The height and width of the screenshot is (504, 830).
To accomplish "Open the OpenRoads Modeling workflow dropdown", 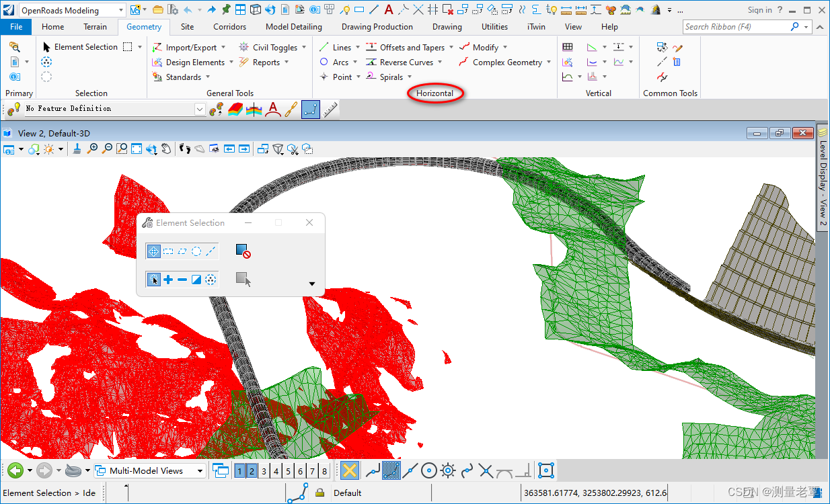I will [120, 10].
